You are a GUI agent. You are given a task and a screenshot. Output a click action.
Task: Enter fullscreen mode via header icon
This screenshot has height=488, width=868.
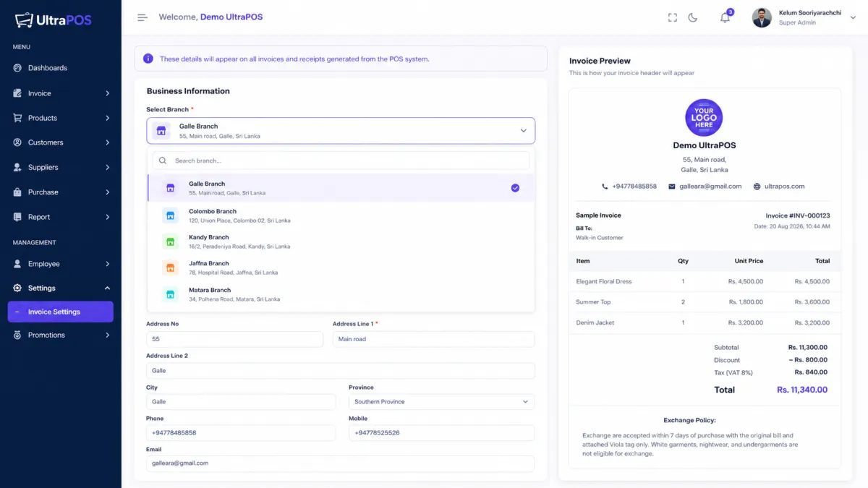(x=673, y=17)
